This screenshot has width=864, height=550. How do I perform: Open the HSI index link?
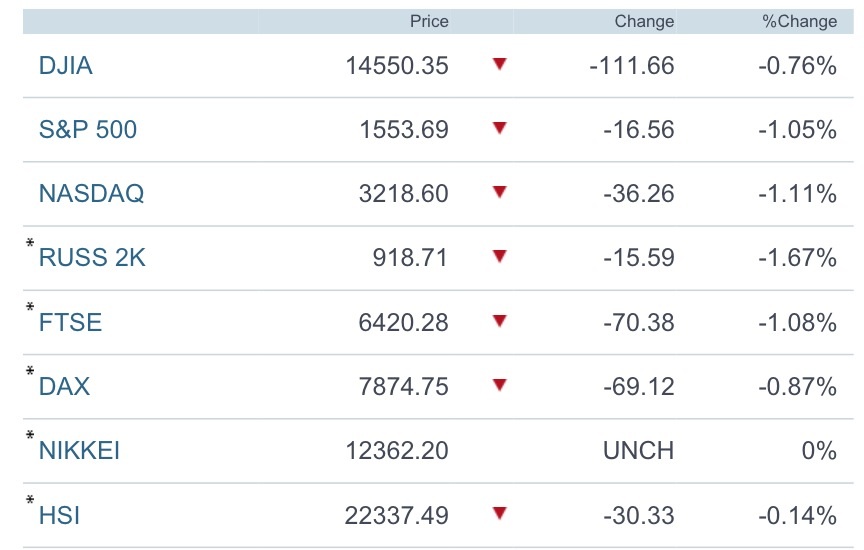point(59,515)
